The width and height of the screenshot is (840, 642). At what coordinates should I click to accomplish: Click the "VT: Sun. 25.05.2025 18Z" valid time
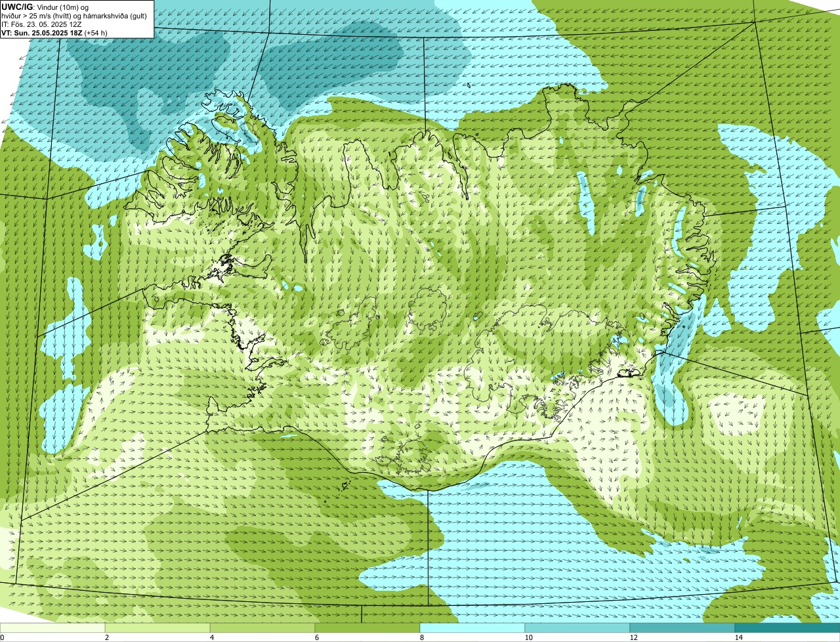click(x=42, y=32)
